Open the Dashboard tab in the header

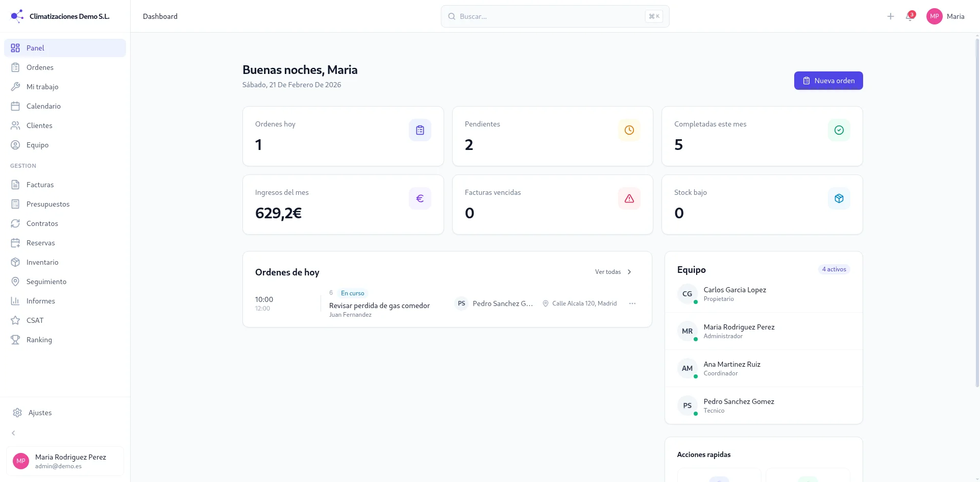[160, 16]
